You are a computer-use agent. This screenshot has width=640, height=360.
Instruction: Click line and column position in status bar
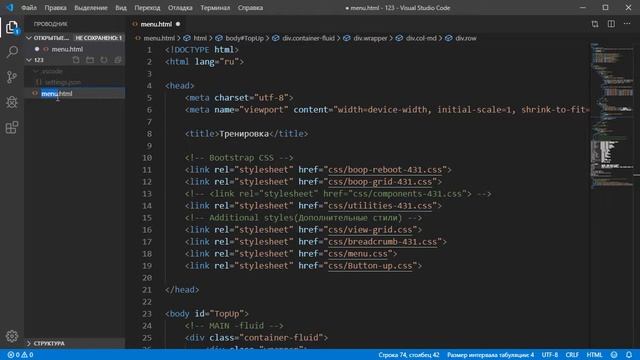(x=409, y=355)
